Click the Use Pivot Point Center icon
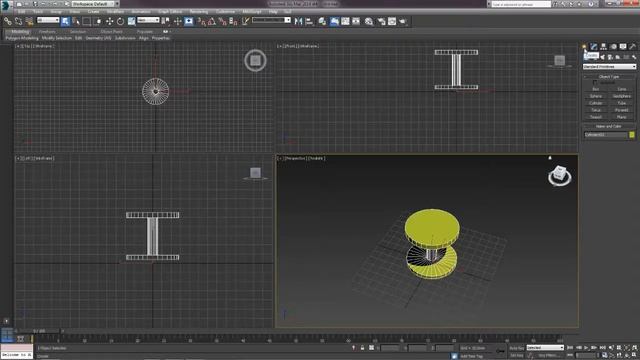 (165, 21)
